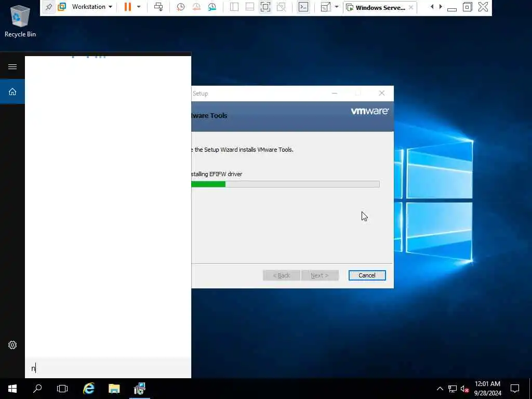This screenshot has height=399, width=532.
Task: Click the muted volume tray icon
Action: pyautogui.click(x=464, y=389)
